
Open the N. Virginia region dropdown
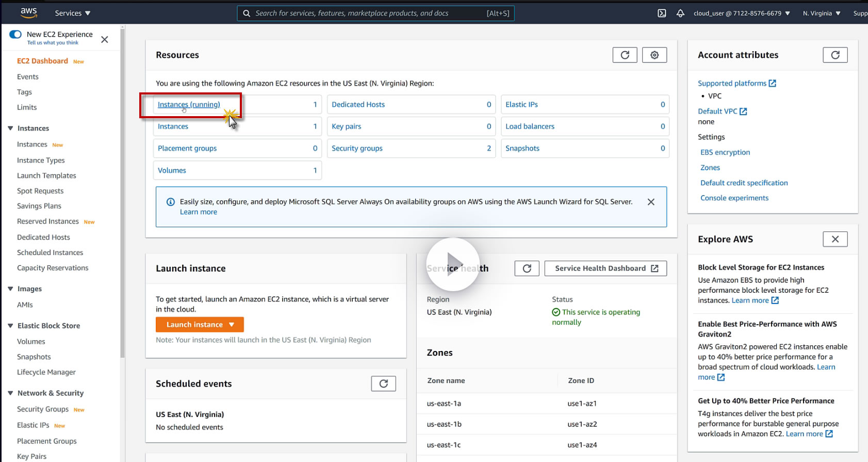[822, 13]
